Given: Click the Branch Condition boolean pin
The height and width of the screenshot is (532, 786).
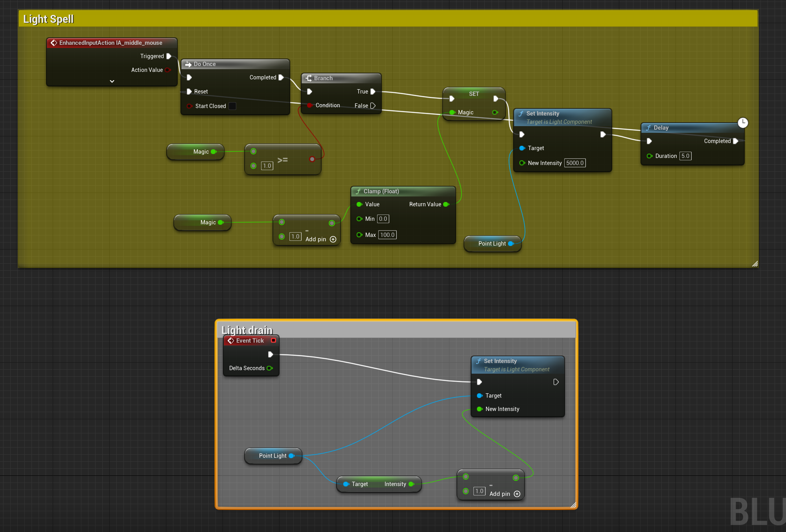Looking at the screenshot, I should 309,105.
